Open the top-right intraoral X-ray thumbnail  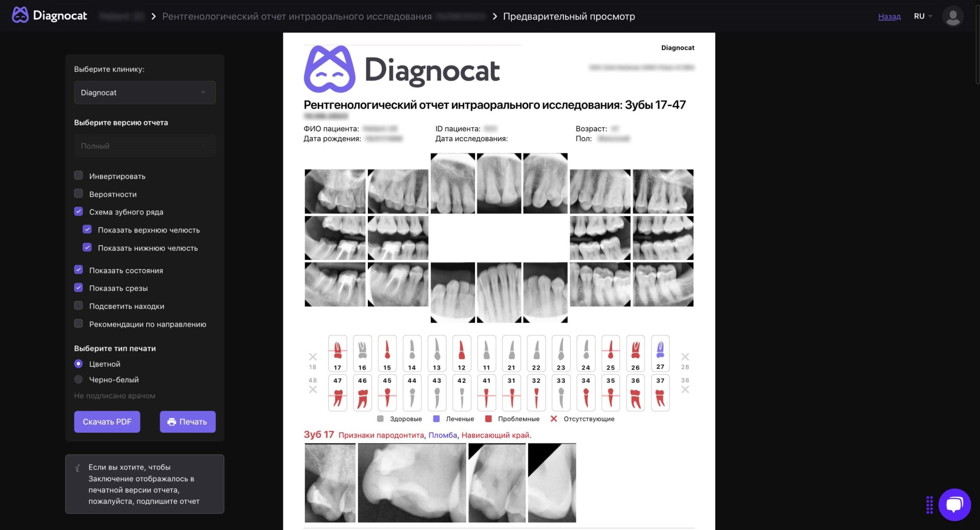[663, 191]
